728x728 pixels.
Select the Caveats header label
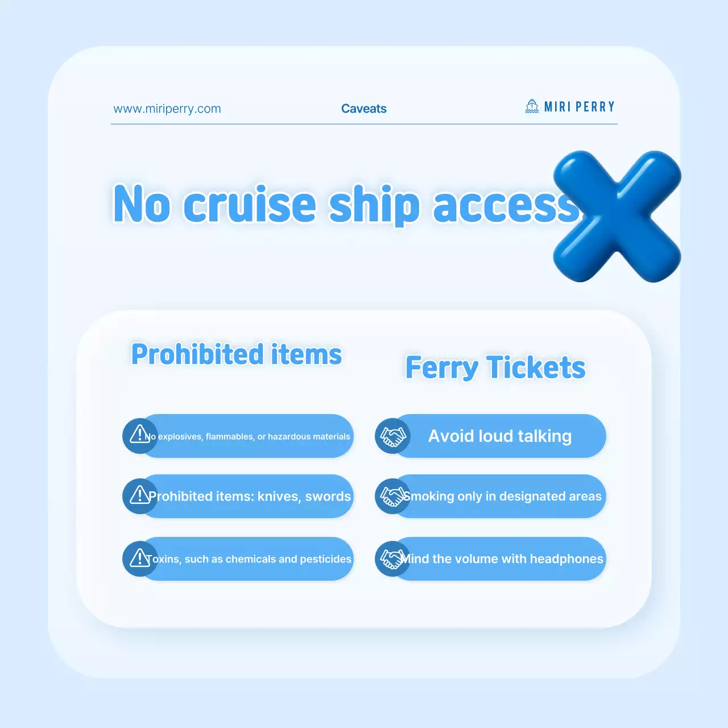pyautogui.click(x=364, y=109)
